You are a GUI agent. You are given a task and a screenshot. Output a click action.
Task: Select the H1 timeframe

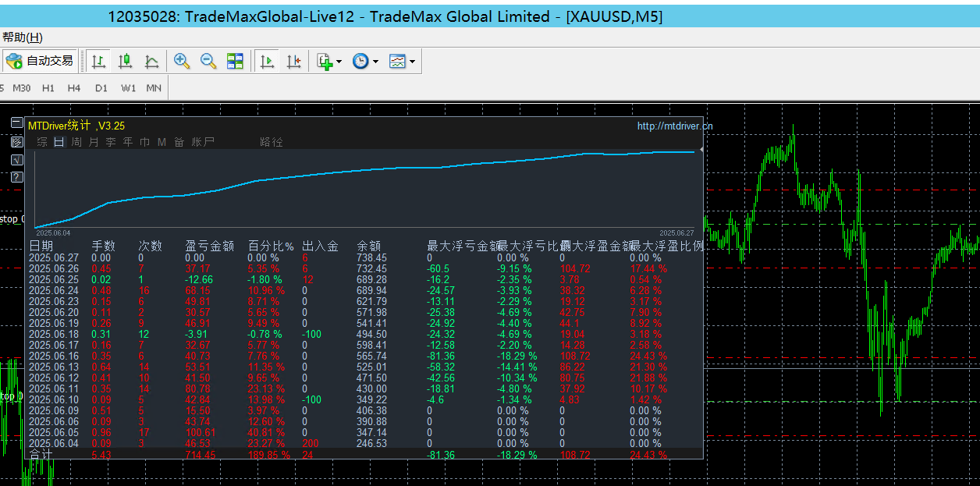click(x=48, y=88)
